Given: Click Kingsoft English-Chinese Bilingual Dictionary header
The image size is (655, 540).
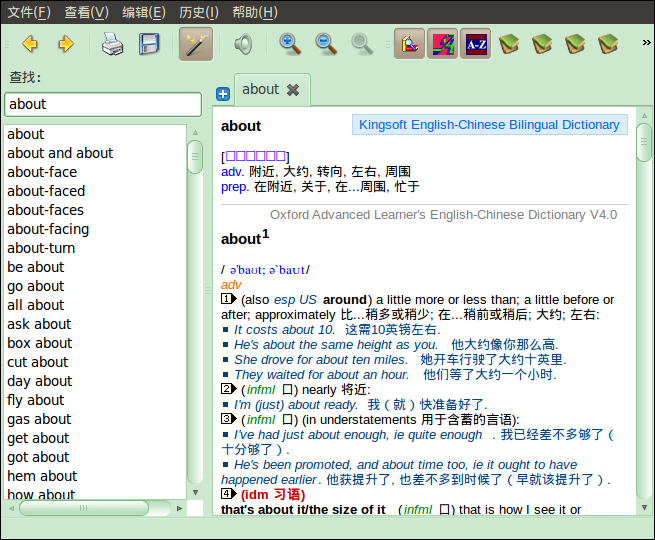Looking at the screenshot, I should [x=490, y=125].
